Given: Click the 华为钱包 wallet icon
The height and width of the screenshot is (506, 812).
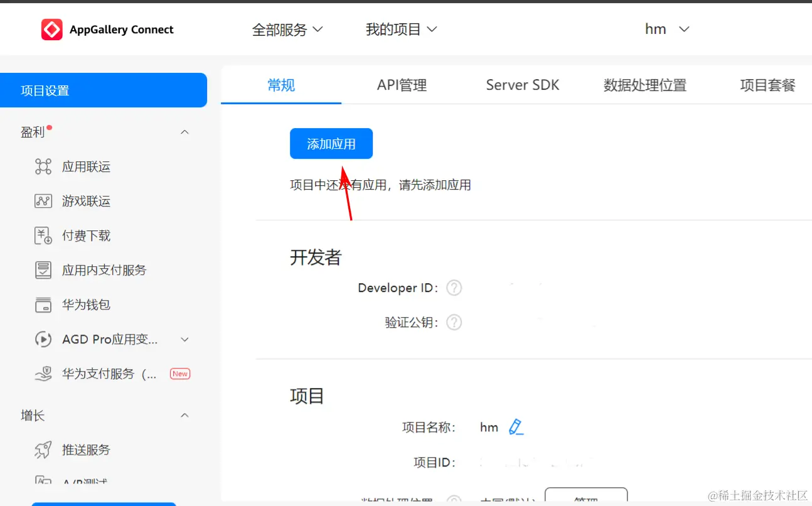Looking at the screenshot, I should [x=43, y=304].
